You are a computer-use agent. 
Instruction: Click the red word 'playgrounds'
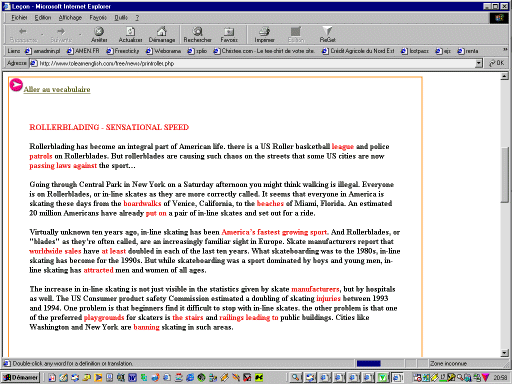[104, 317]
